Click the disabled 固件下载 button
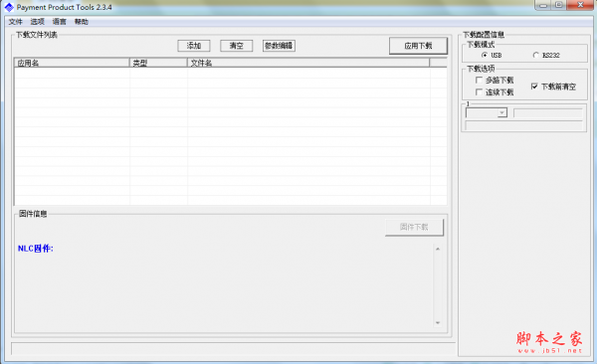This screenshot has height=364, width=597. point(414,227)
